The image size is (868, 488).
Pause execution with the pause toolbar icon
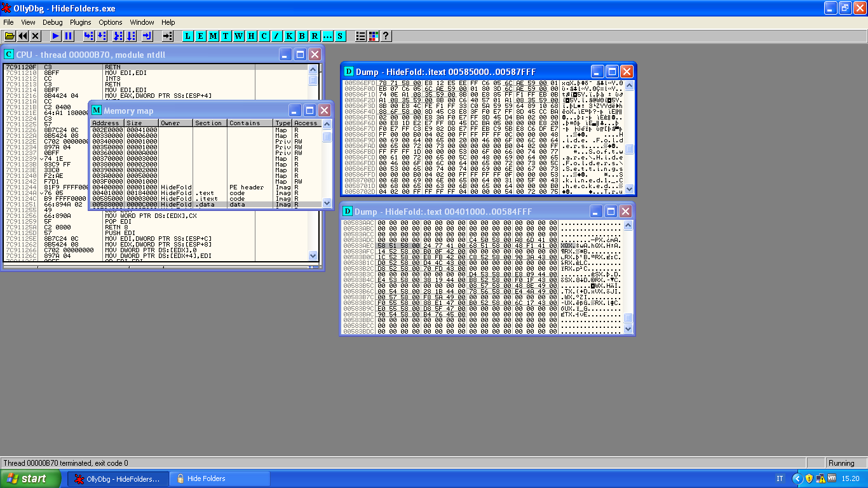tap(68, 36)
